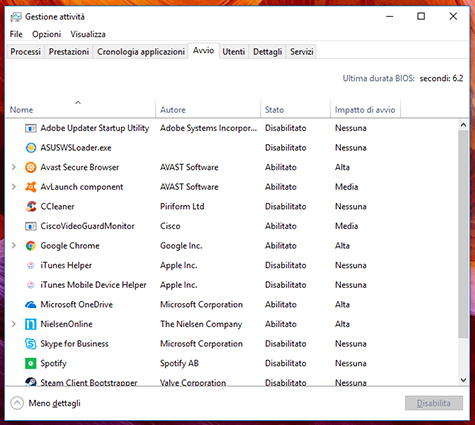
Task: Click the ASUSWSLoader.exe icon
Action: (31, 148)
